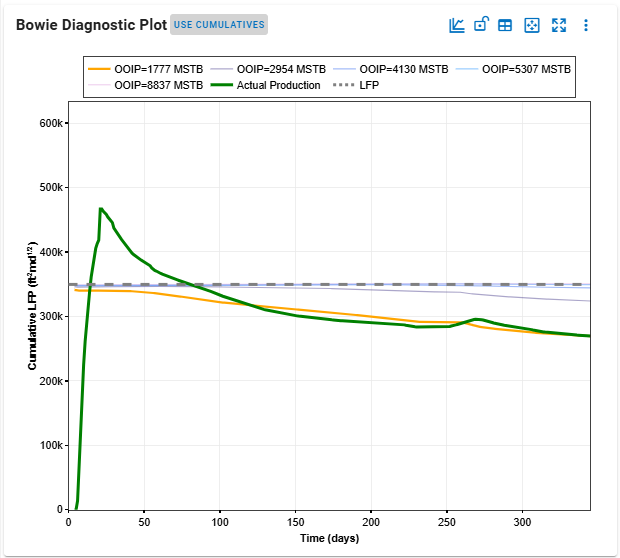Viewport: 620px width, 558px height.
Task: Click the 400k y-axis tick label
Action: 51,252
